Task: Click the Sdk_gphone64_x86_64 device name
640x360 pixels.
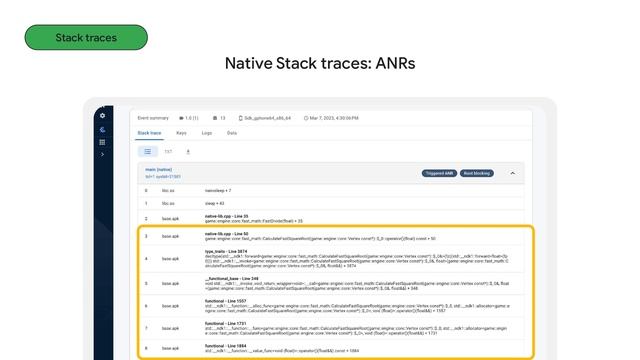Action: click(x=265, y=118)
